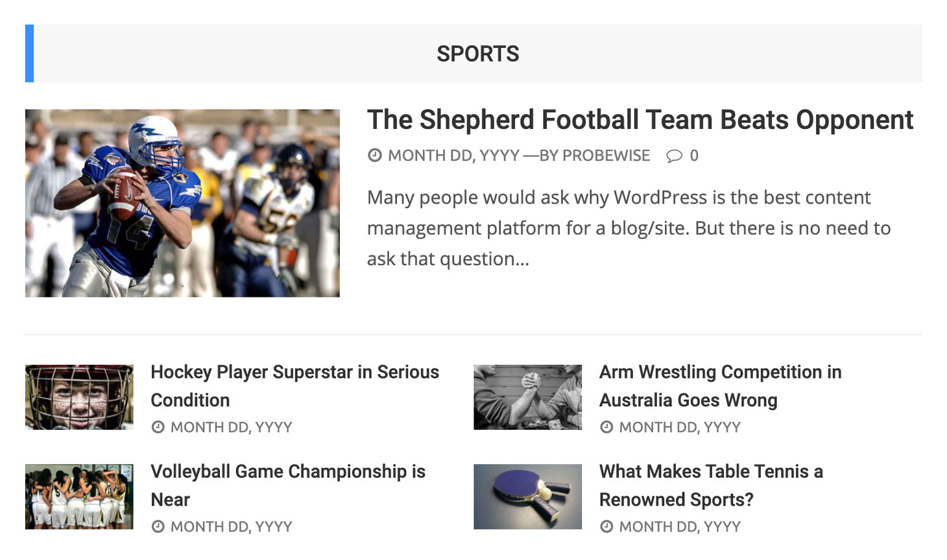Click the arm wrestling black-and-white thumbnail
This screenshot has width=947, height=560.
pos(527,397)
